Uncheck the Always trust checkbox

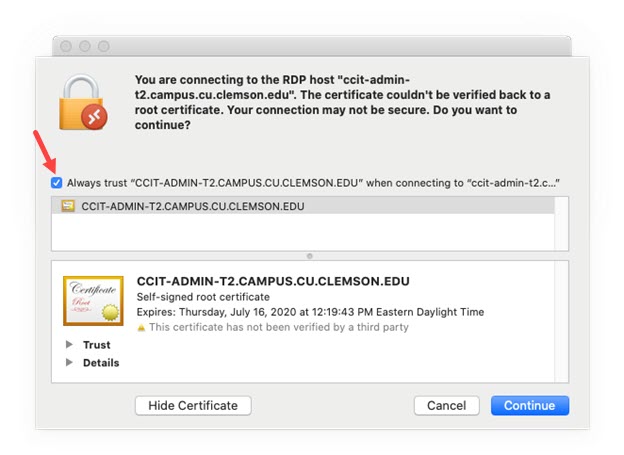click(57, 183)
